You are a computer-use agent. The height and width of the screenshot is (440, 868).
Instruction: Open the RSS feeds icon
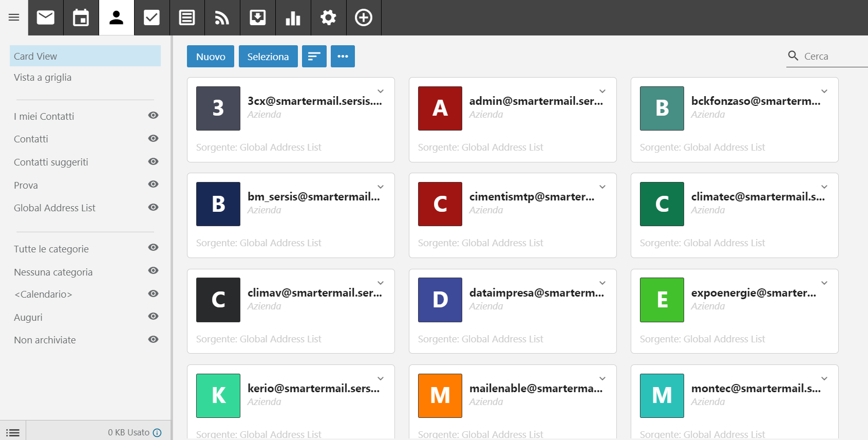(222, 17)
